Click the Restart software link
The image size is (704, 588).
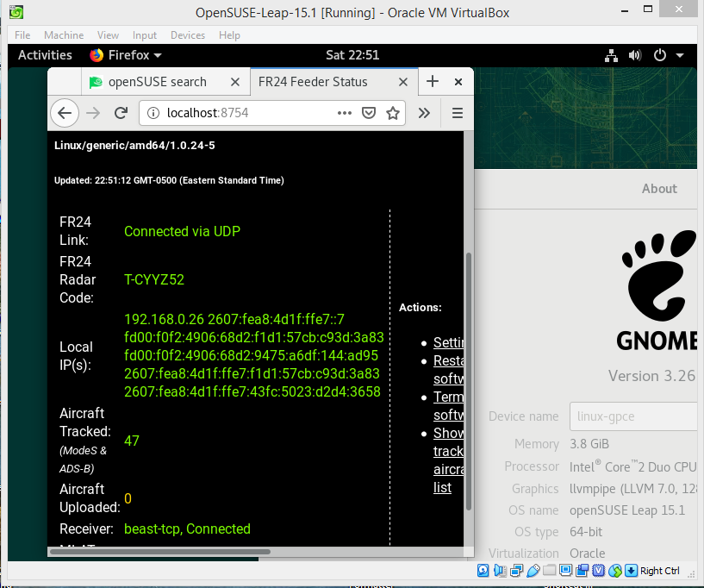(448, 369)
